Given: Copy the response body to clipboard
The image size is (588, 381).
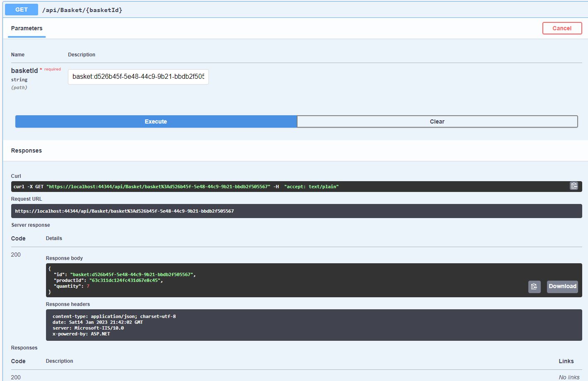Looking at the screenshot, I should click(x=534, y=286).
